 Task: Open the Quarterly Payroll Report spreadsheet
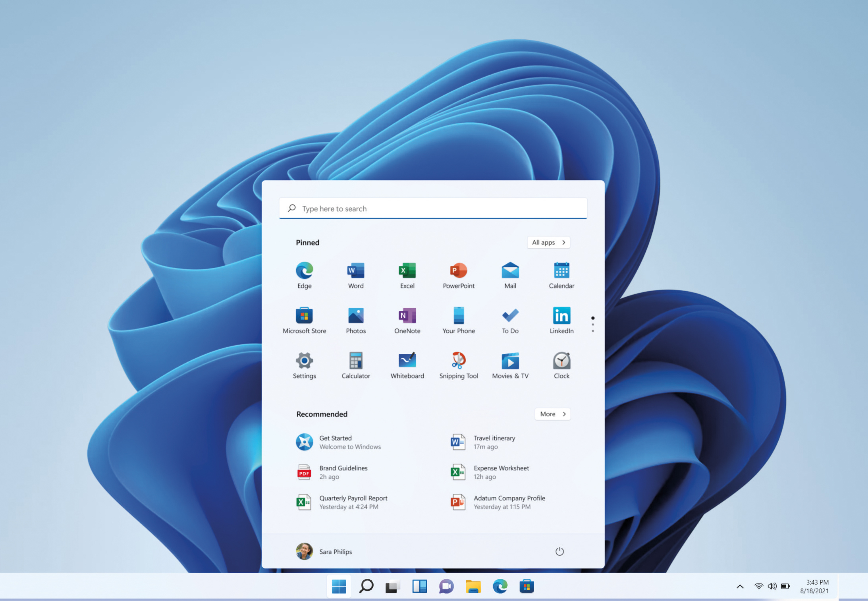click(353, 502)
